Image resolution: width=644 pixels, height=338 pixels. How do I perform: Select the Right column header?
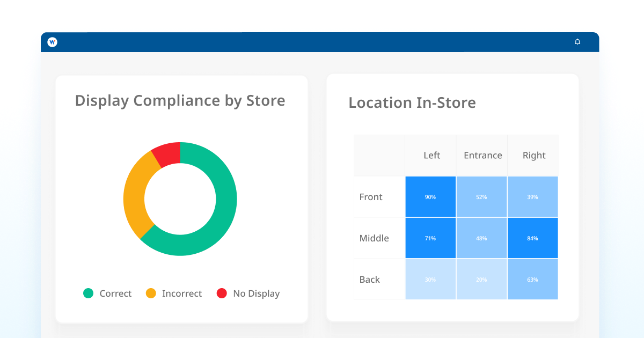tap(533, 156)
